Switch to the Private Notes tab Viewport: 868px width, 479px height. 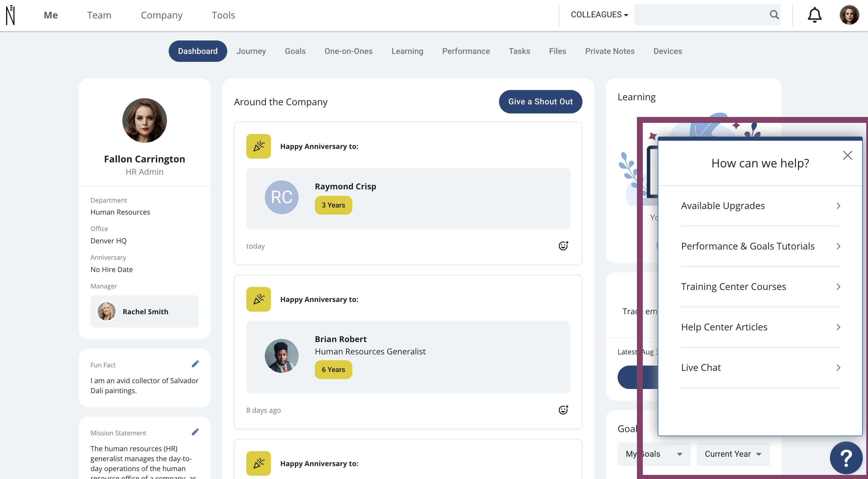tap(610, 51)
